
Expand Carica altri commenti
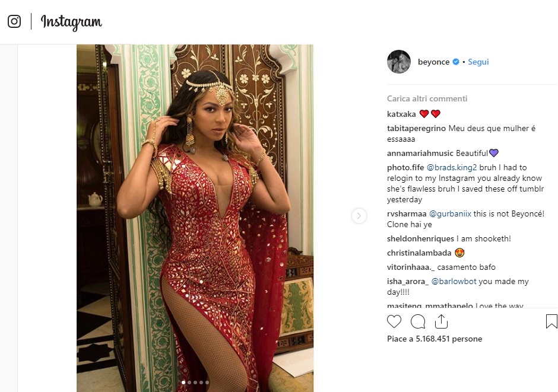pyautogui.click(x=427, y=98)
